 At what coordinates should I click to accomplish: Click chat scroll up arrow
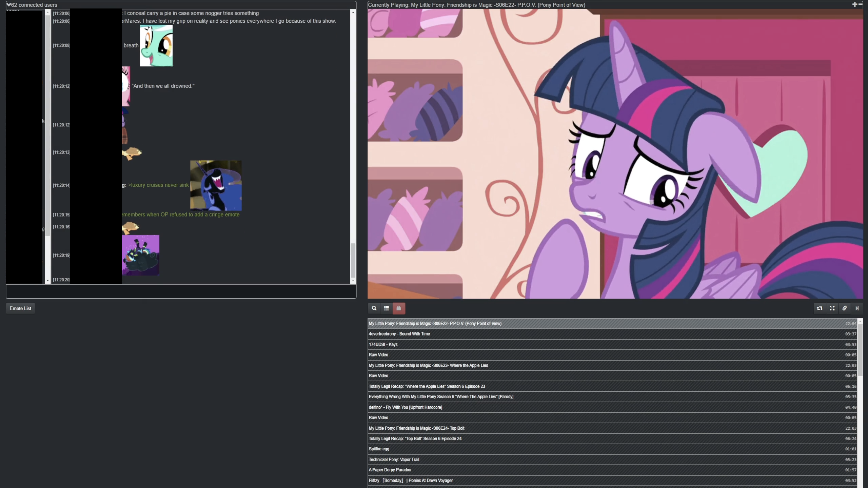353,13
